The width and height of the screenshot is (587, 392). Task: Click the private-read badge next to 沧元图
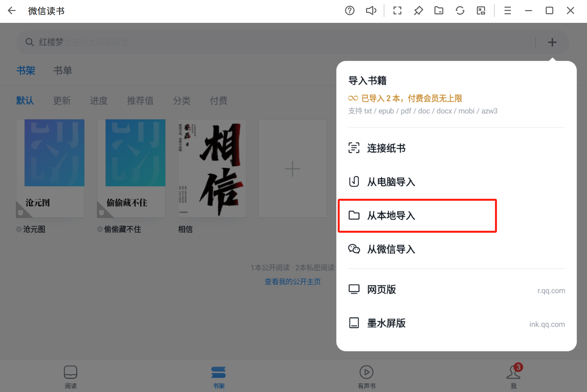click(x=19, y=229)
